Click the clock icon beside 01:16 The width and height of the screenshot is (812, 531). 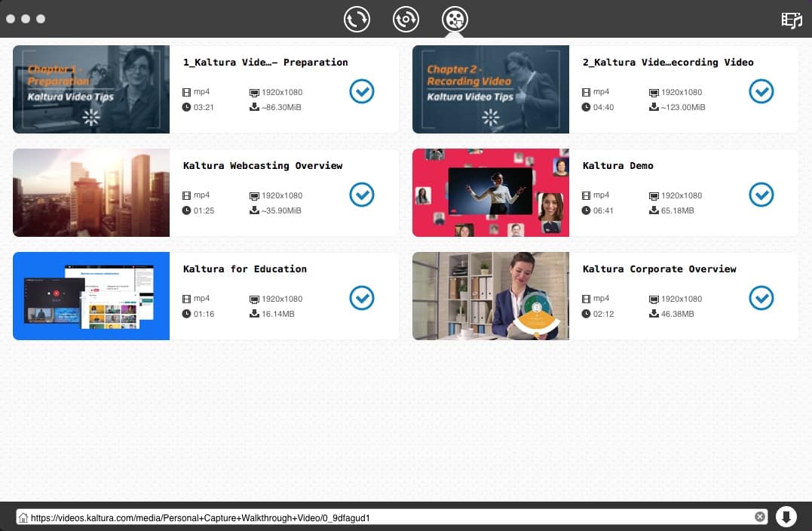click(x=186, y=314)
